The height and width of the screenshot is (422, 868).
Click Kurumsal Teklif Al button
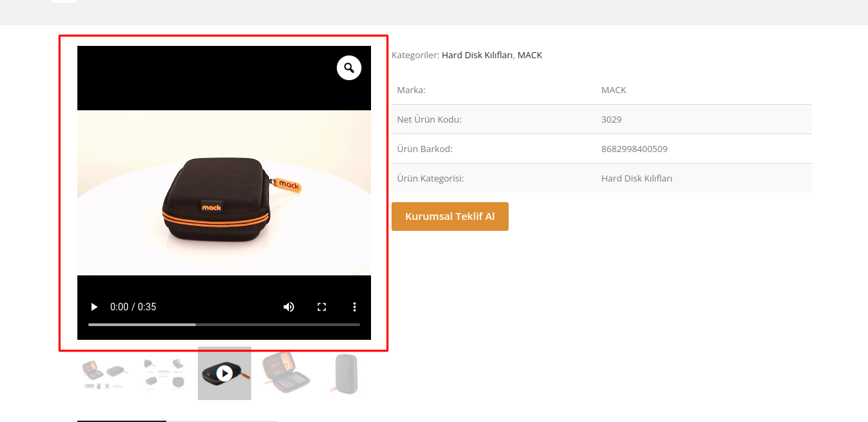tap(450, 216)
